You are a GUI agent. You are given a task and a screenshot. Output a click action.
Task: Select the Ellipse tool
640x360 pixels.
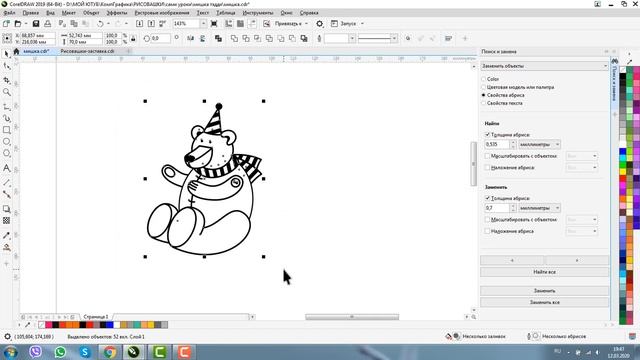click(x=7, y=142)
